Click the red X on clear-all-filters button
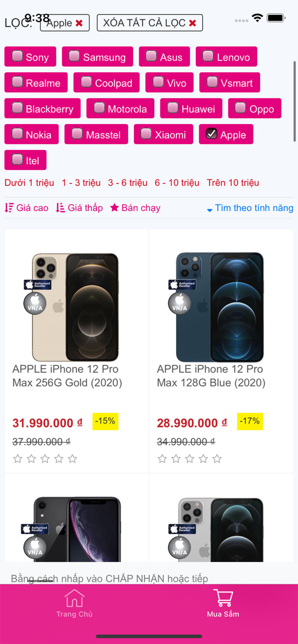 click(193, 23)
